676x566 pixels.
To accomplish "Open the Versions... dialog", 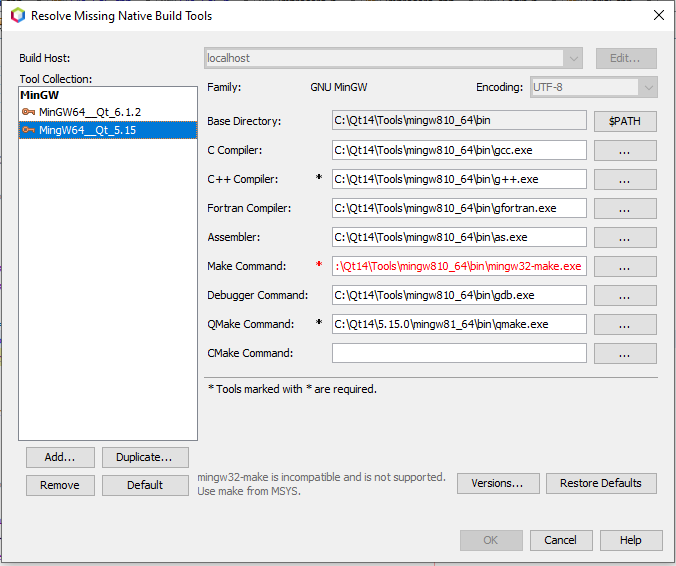I will (x=498, y=483).
